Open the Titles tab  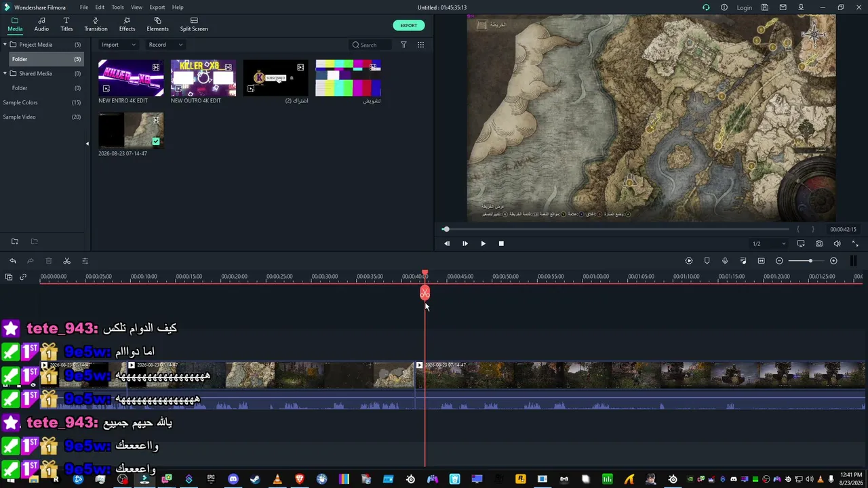click(66, 24)
